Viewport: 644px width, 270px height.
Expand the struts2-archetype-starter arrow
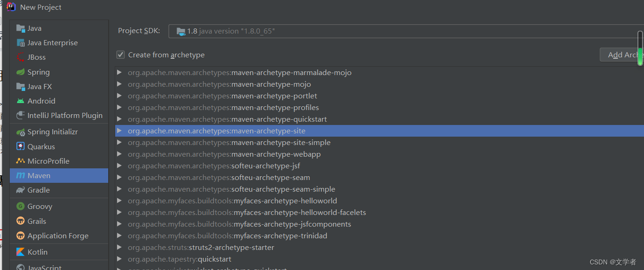[x=119, y=247]
